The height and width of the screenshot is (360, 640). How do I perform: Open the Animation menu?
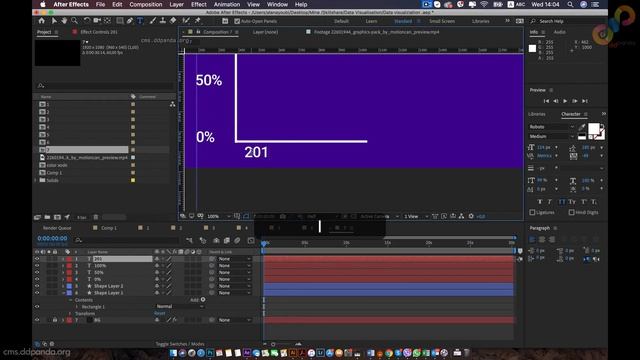[227, 4]
